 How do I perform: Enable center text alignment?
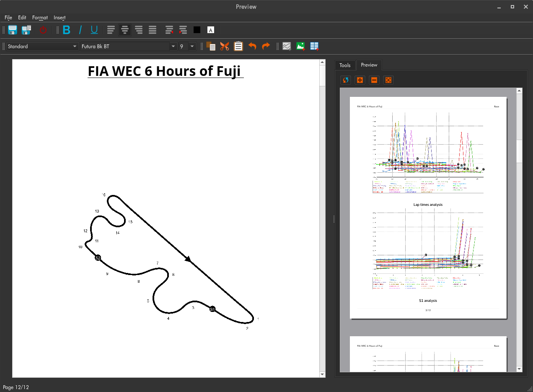pyautogui.click(x=124, y=30)
